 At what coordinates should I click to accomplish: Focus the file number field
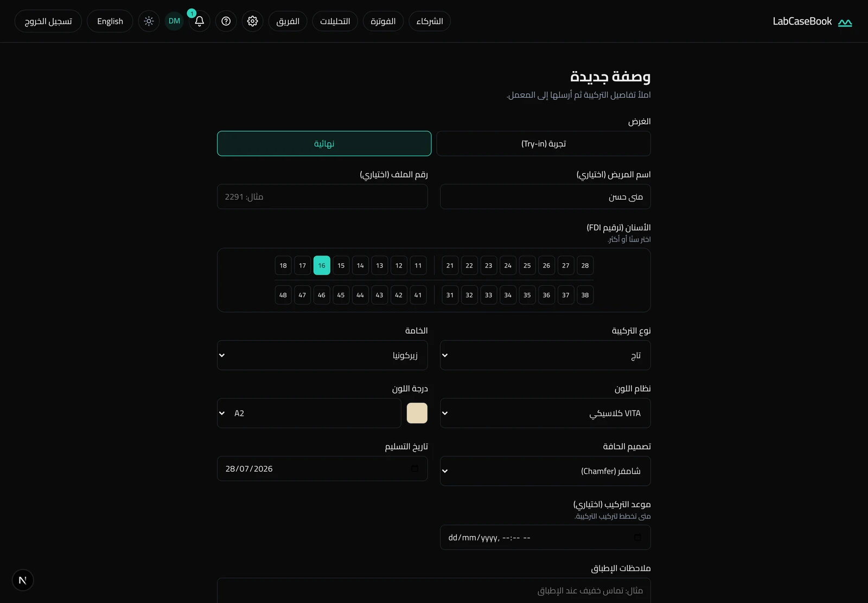tap(322, 196)
